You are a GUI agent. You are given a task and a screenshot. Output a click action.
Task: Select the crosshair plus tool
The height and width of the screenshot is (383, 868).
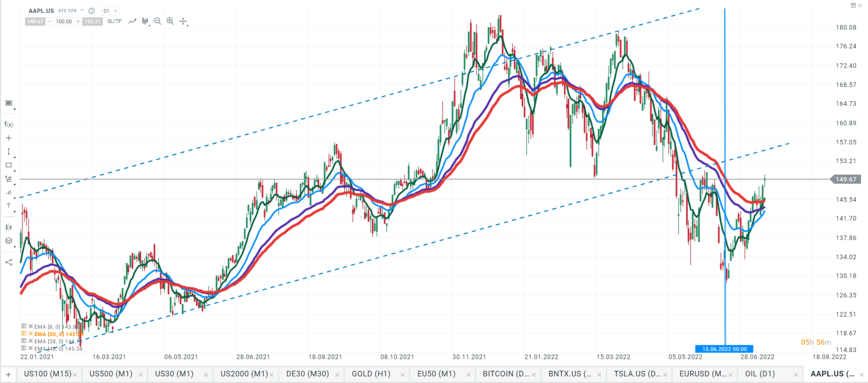point(8,138)
